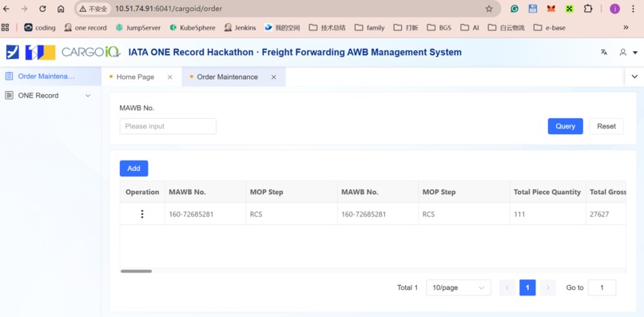Open the BGS bookmark folder
This screenshot has height=317, width=644.
pos(439,27)
